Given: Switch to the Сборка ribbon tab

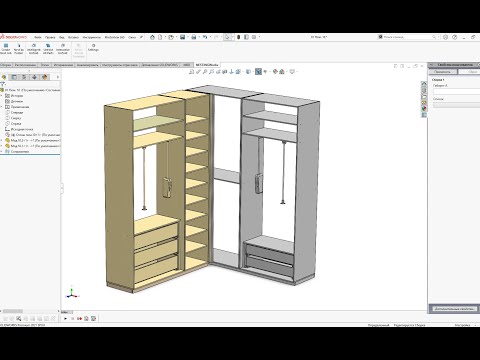Looking at the screenshot, I should pyautogui.click(x=5, y=65).
